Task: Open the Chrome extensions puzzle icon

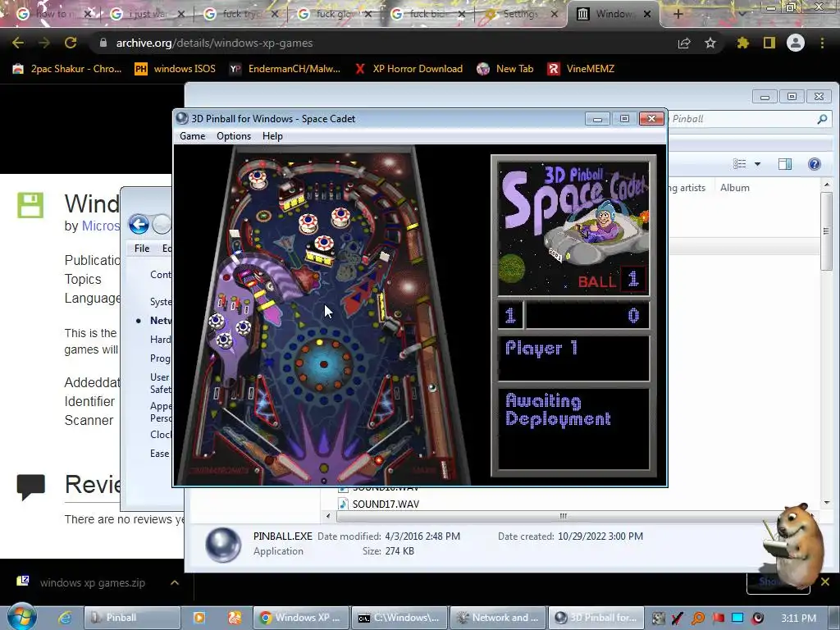Action: 742,43
